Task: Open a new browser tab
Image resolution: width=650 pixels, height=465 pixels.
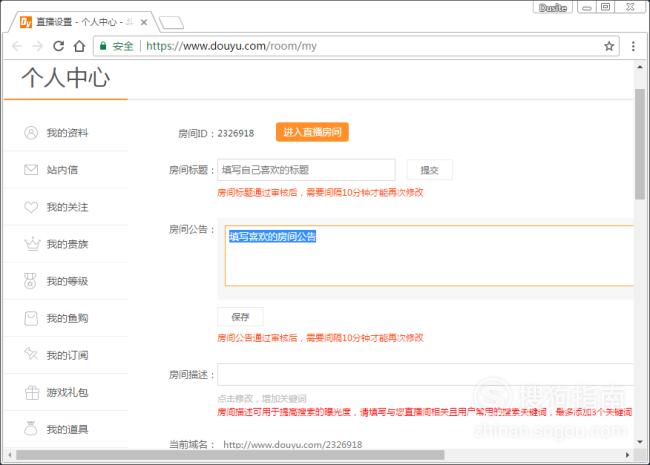Action: (x=171, y=23)
